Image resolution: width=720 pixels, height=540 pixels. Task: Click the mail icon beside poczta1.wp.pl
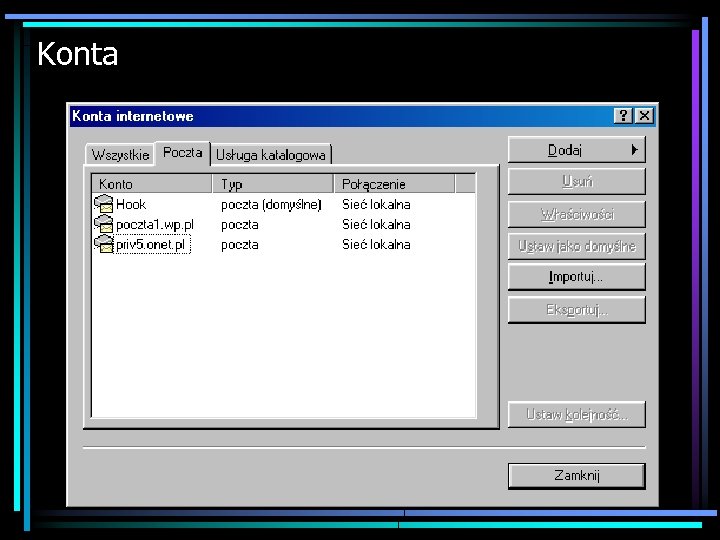pyautogui.click(x=104, y=224)
